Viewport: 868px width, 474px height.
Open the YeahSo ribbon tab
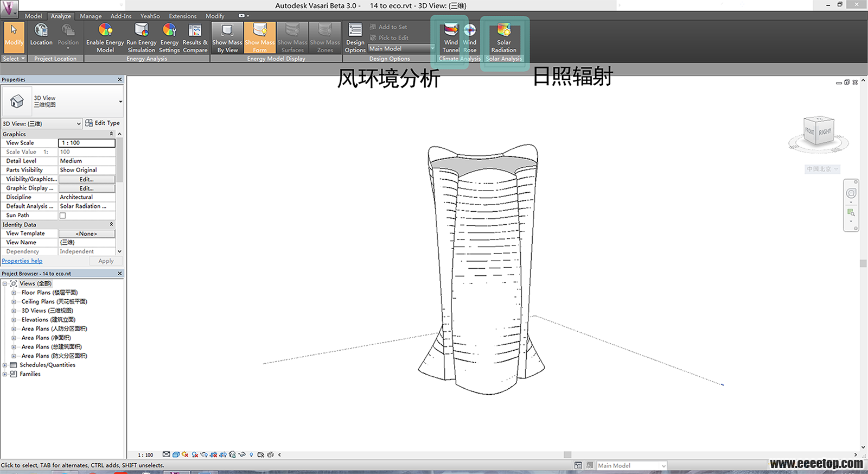point(150,16)
